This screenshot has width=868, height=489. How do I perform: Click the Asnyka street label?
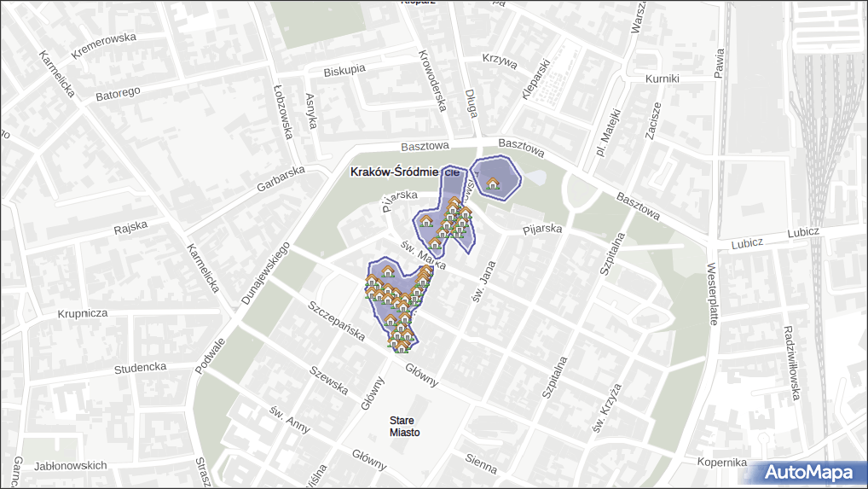[311, 111]
